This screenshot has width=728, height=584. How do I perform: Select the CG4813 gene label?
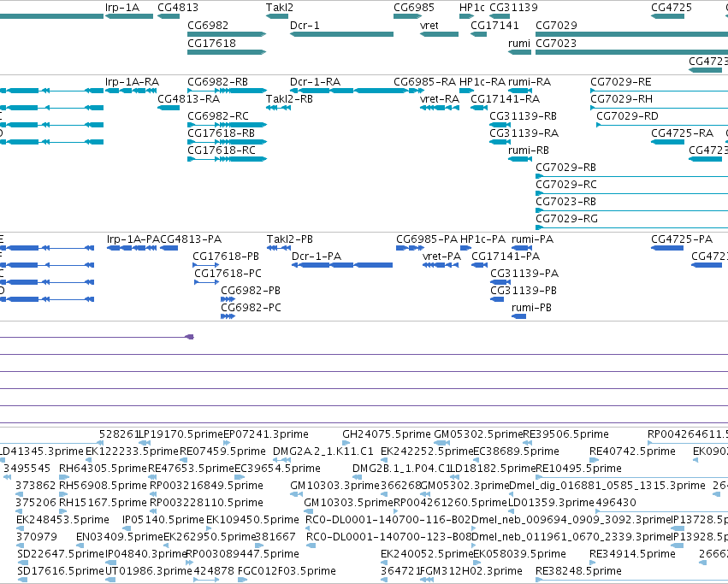178,8
